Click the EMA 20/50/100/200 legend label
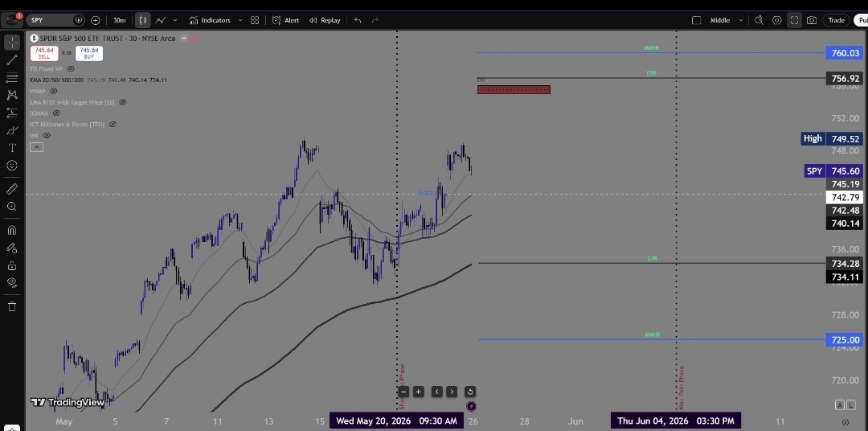The image size is (868, 431). (56, 80)
